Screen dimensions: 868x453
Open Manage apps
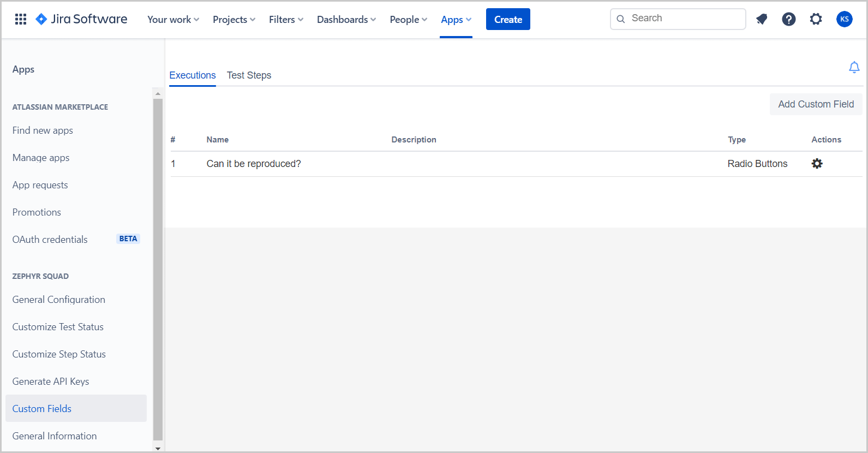coord(41,158)
